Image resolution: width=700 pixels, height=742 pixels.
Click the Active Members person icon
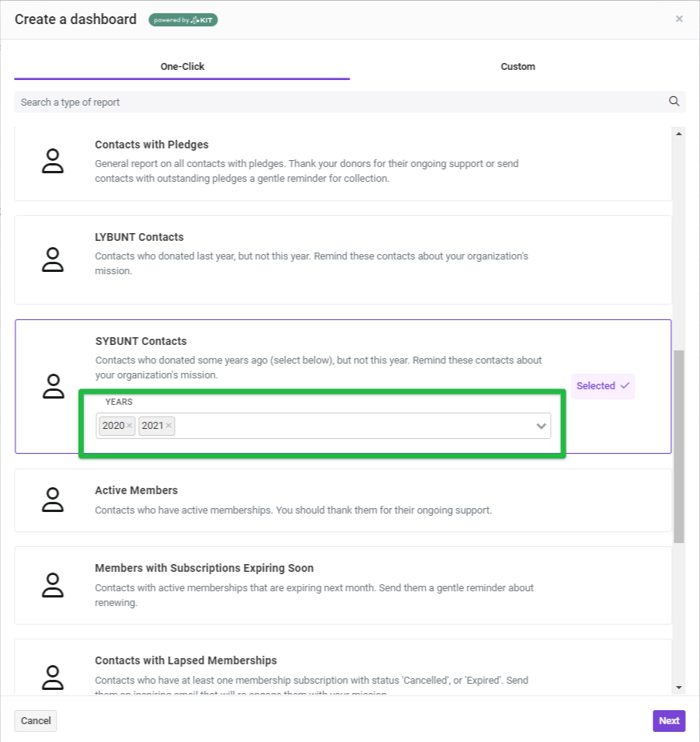coord(53,500)
